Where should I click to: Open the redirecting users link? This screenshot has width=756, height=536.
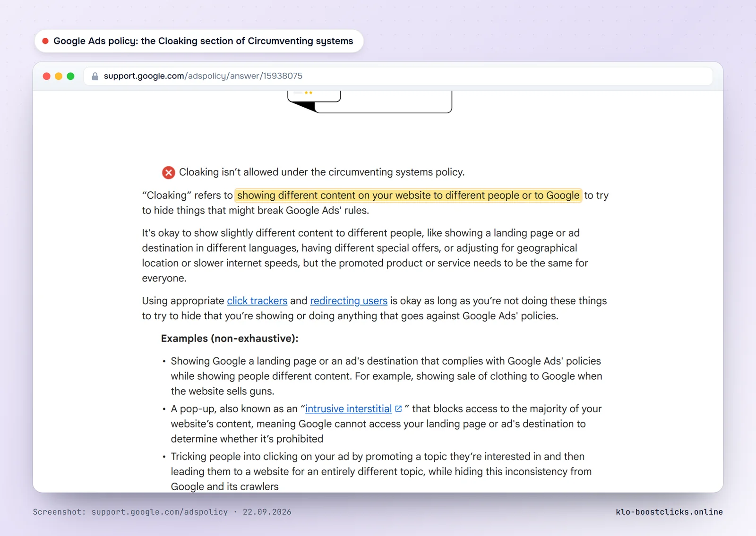[349, 301]
